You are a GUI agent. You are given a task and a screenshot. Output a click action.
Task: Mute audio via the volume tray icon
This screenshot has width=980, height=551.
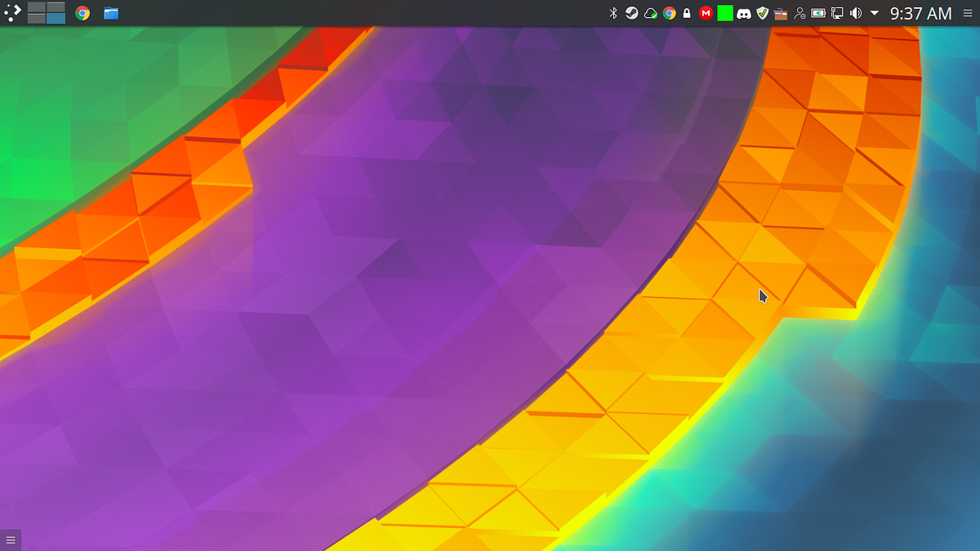pos(855,13)
